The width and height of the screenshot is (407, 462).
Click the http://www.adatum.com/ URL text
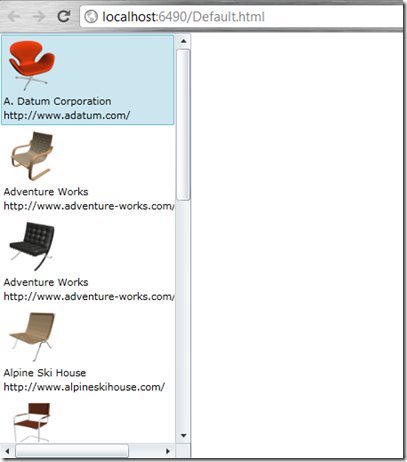67,115
